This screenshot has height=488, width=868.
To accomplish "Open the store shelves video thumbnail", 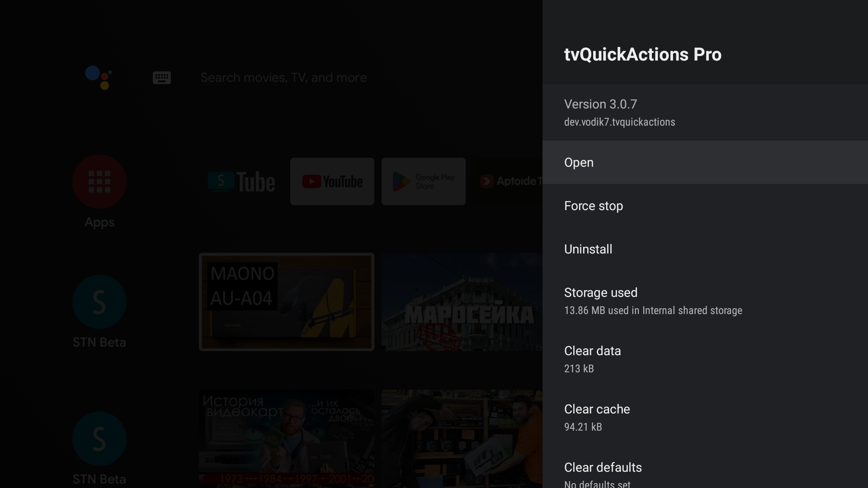I will pos(462,438).
